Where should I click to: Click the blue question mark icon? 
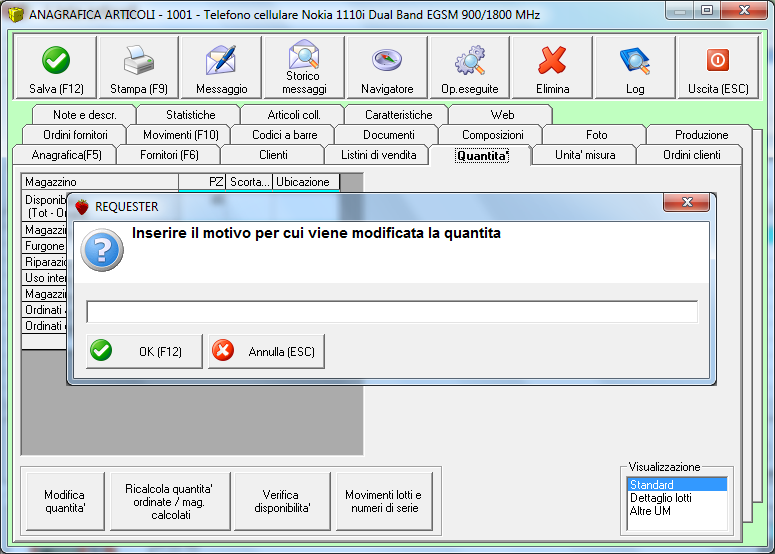102,250
